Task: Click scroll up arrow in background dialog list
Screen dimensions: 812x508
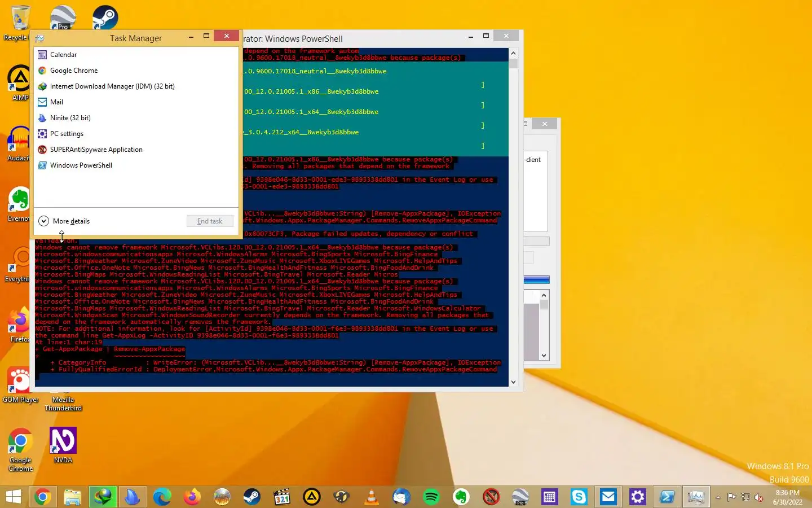Action: point(544,295)
